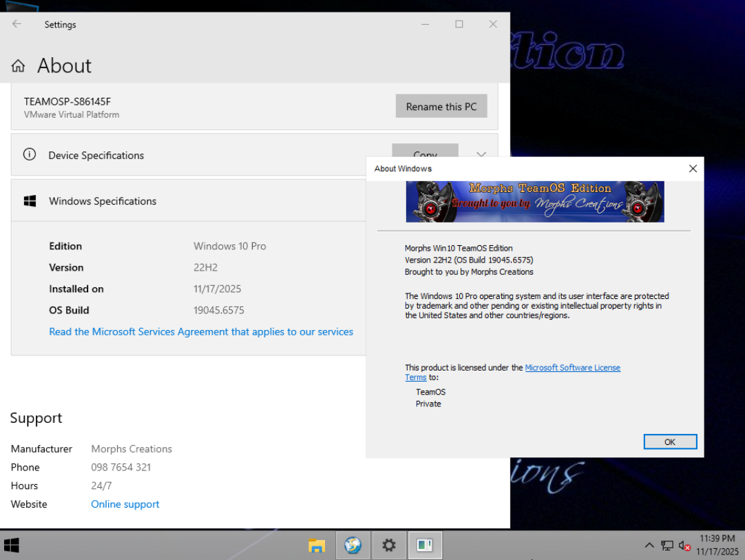This screenshot has height=560, width=745.
Task: Open the taskbar clock and date
Action: (x=717, y=545)
